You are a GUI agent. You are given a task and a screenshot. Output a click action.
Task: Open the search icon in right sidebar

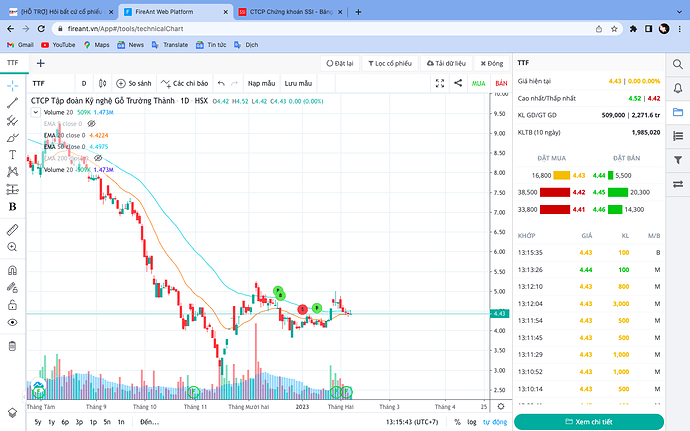[678, 65]
